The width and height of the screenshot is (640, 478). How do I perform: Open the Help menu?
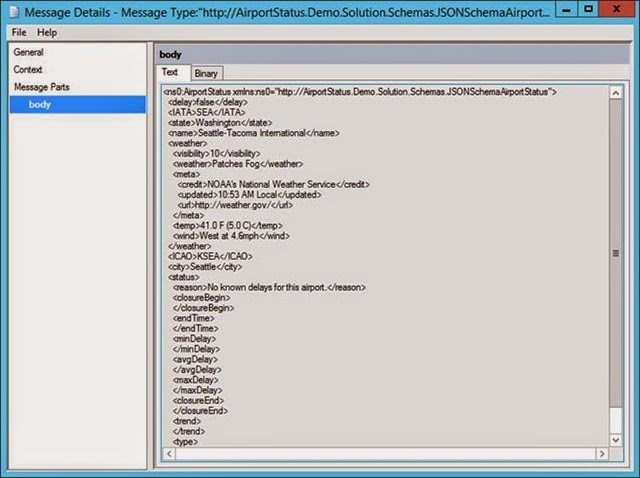click(x=47, y=32)
